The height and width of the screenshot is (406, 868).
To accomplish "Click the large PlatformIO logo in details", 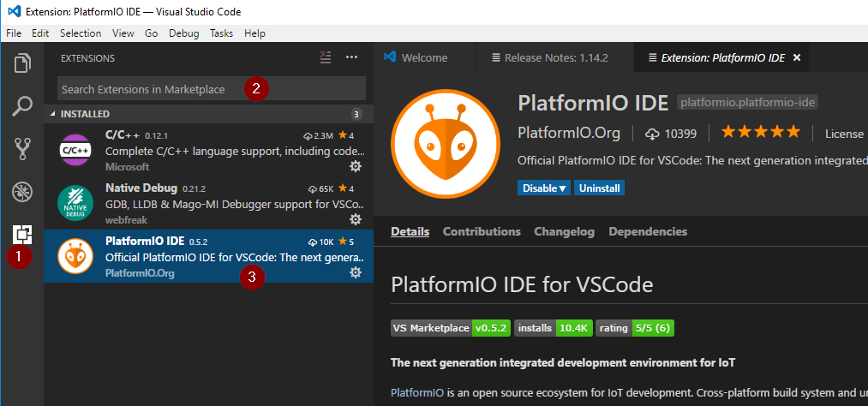I will click(446, 143).
